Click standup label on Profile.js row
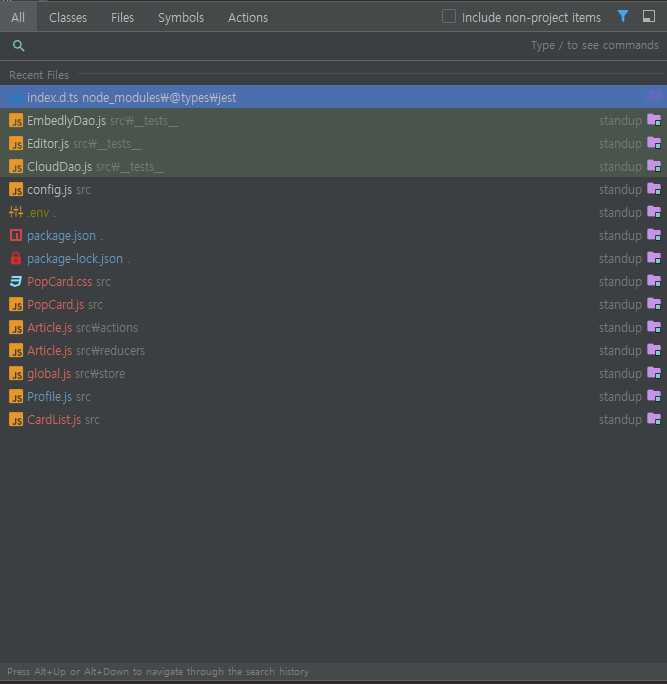Image resolution: width=667 pixels, height=684 pixels. (620, 397)
